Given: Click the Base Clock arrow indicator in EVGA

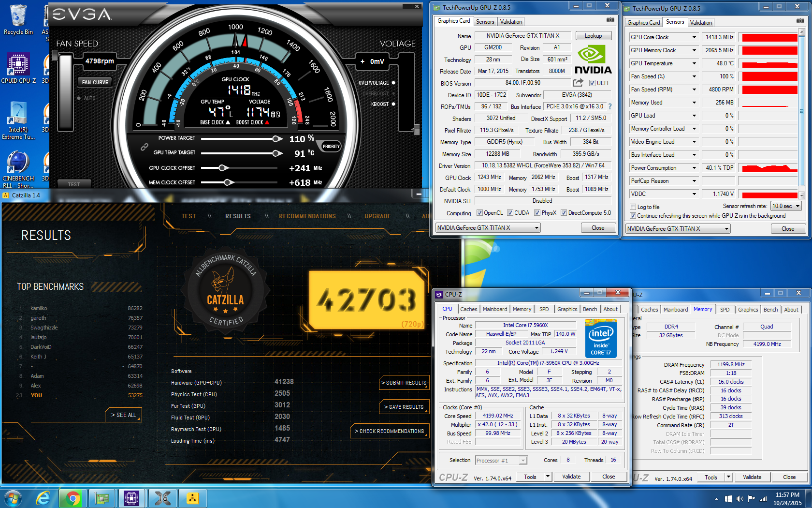Looking at the screenshot, I should [x=228, y=122].
